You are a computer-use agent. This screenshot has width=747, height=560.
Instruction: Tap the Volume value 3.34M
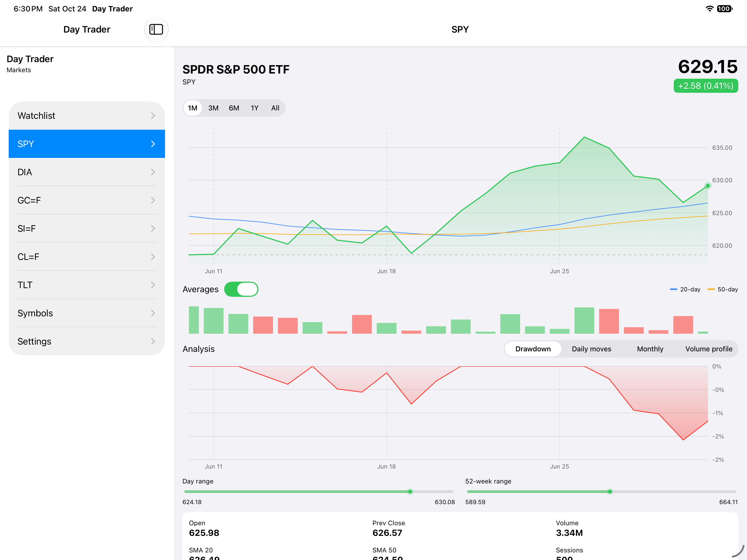569,533
